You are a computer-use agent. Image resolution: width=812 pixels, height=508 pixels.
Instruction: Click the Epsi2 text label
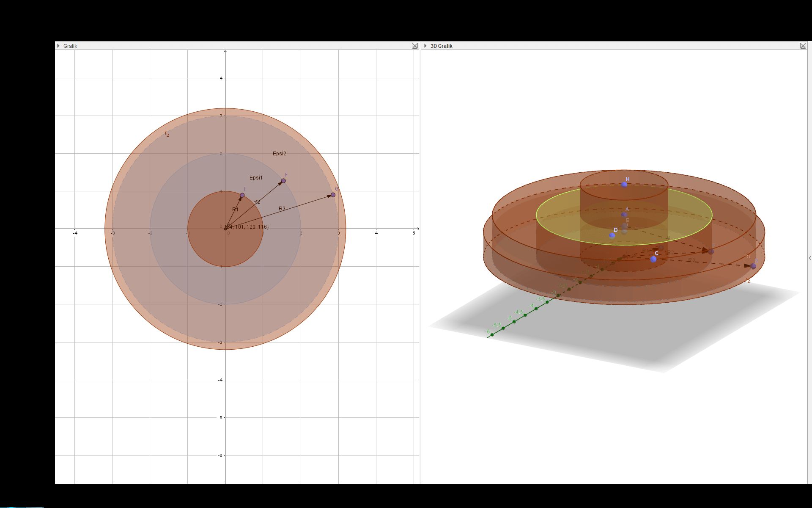pyautogui.click(x=279, y=154)
